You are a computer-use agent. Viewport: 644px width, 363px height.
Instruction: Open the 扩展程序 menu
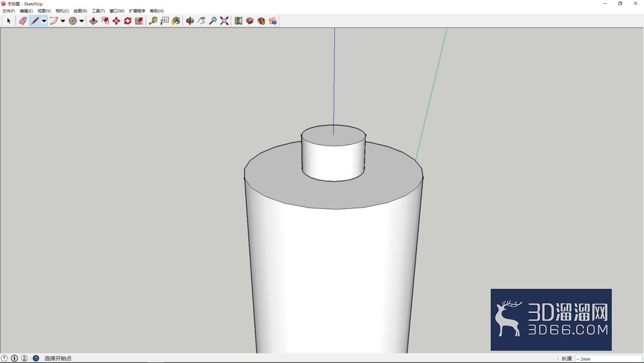tap(137, 11)
